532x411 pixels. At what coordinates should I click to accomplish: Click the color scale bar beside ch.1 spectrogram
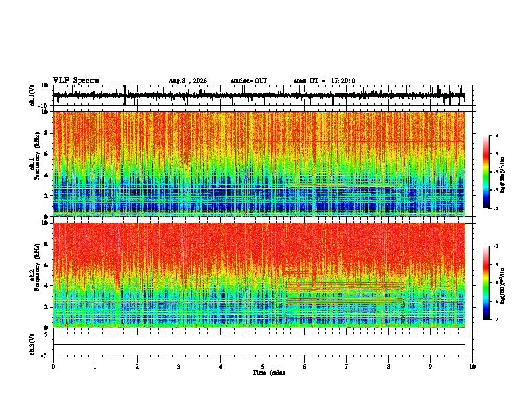click(486, 172)
